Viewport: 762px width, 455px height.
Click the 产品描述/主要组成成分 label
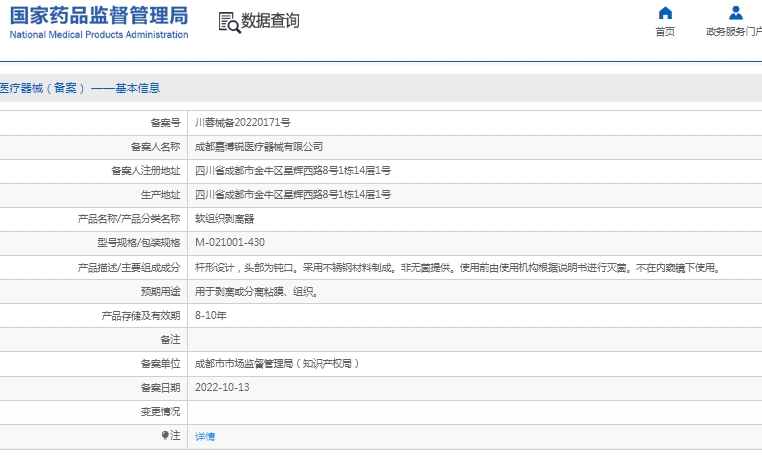pos(129,267)
